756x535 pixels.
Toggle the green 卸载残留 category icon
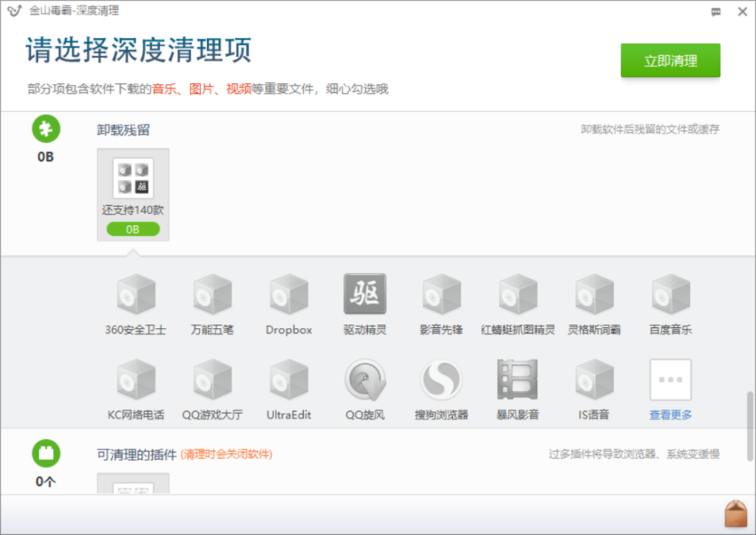point(45,129)
